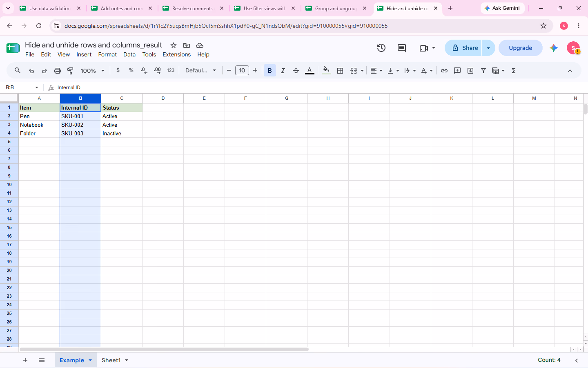Open text color picker
Screen dimensions: 588x368
point(310,71)
